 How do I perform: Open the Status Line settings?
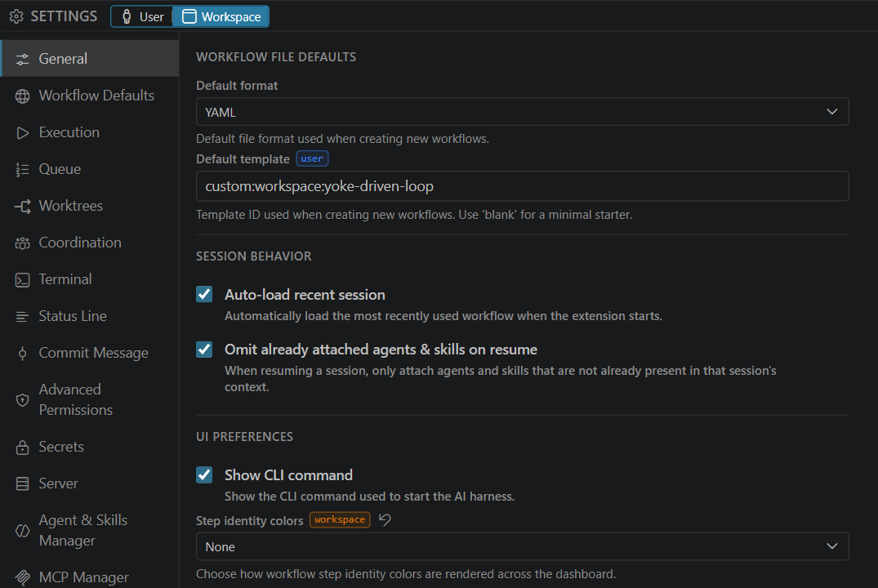click(x=90, y=316)
